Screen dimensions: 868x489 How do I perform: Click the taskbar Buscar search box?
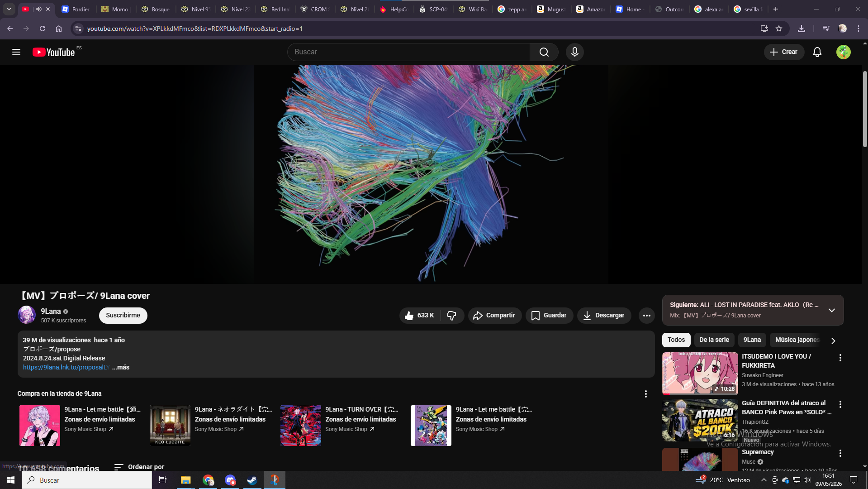(87, 480)
